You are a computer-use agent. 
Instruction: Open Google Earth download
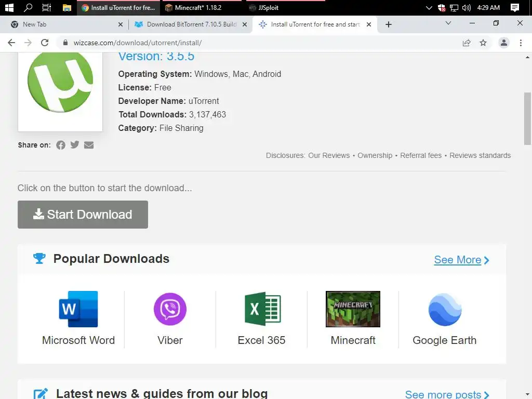(445, 319)
